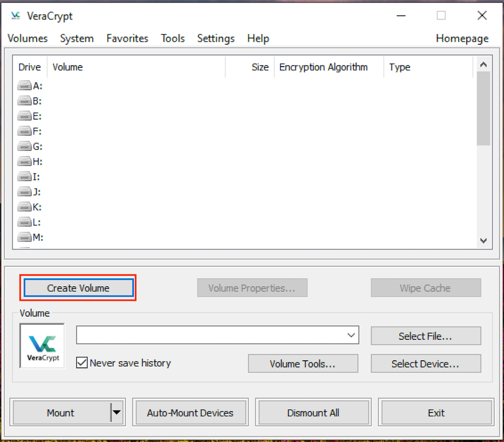The width and height of the screenshot is (504, 442).
Task: Click the VeraCrypt title bar icon
Action: pyautogui.click(x=15, y=16)
